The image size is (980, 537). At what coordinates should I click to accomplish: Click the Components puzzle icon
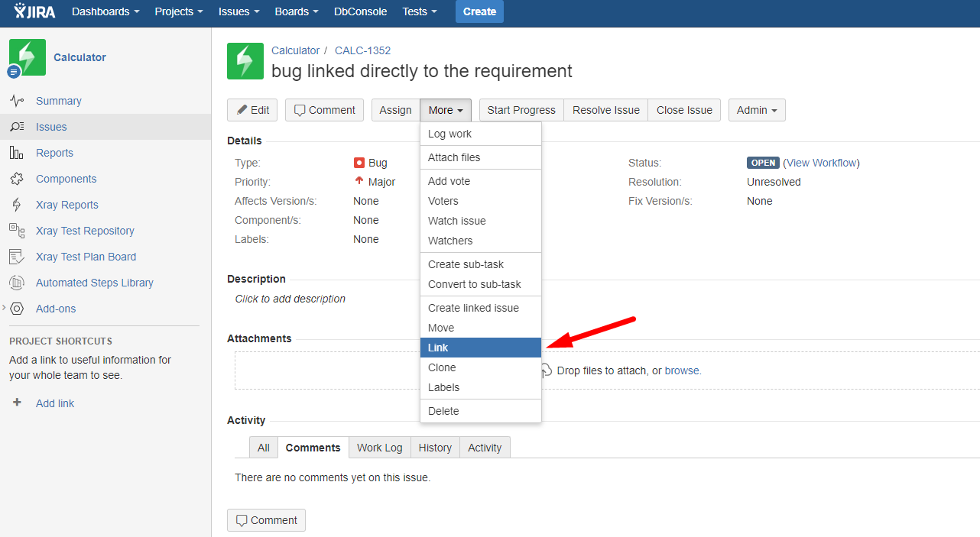[17, 179]
